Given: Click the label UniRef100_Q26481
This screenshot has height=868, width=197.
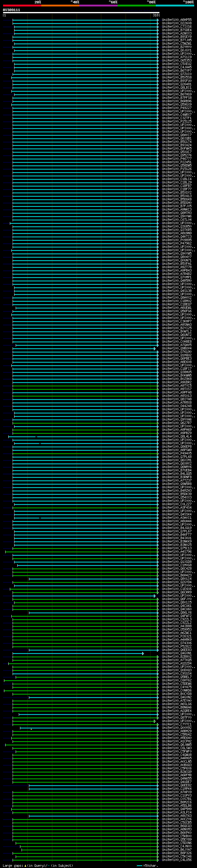Looking at the screenshot, I should click(177, 84).
